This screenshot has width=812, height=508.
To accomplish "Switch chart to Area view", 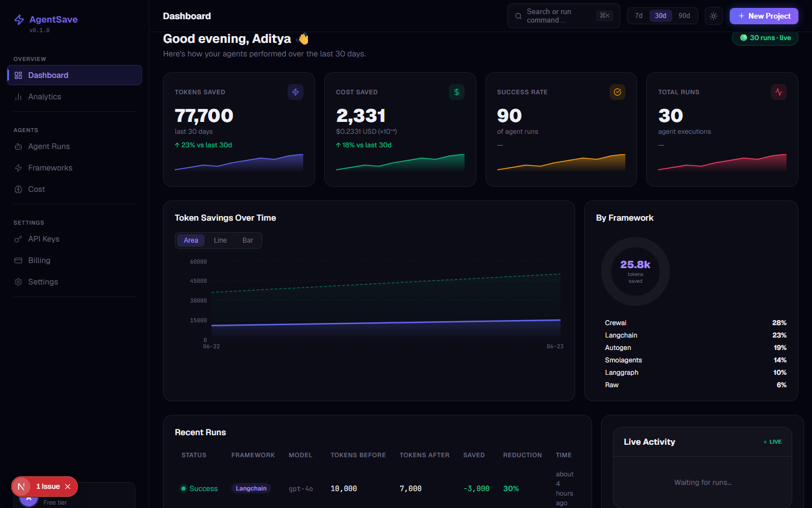I will click(191, 240).
